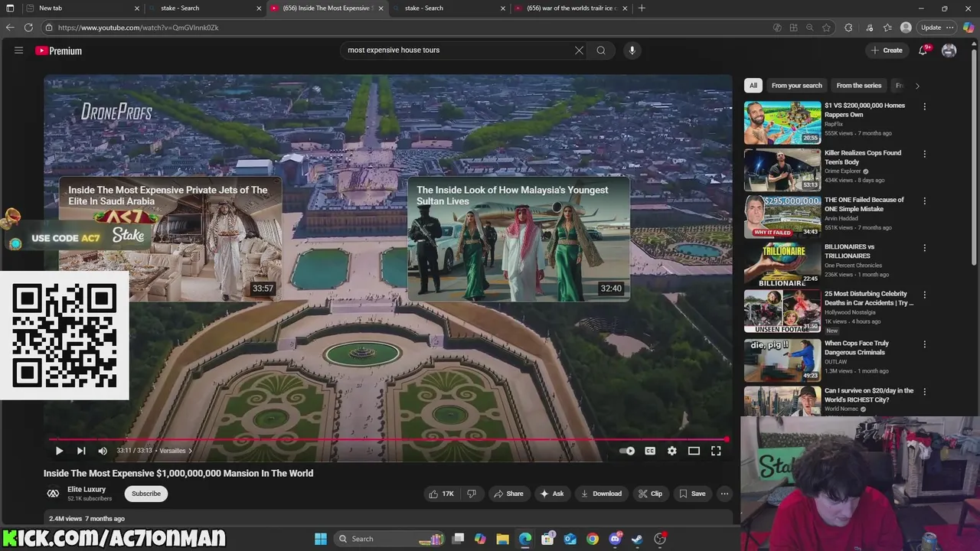Open the player settings gear

pos(671,451)
